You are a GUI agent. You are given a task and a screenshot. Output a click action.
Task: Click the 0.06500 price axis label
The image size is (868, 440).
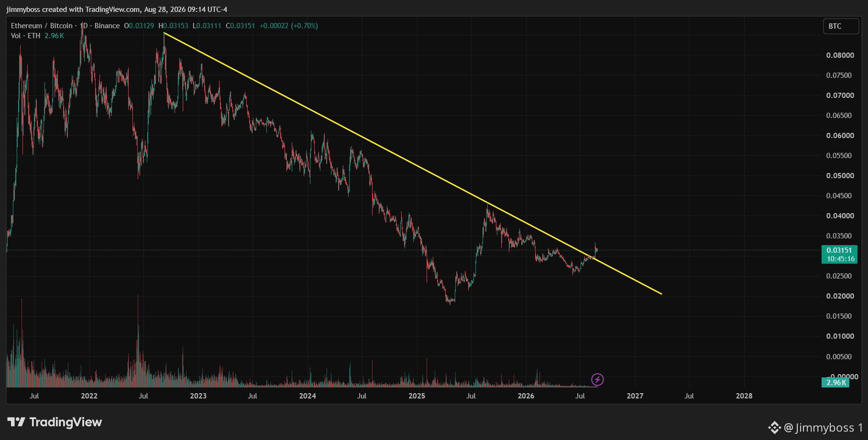pos(840,116)
